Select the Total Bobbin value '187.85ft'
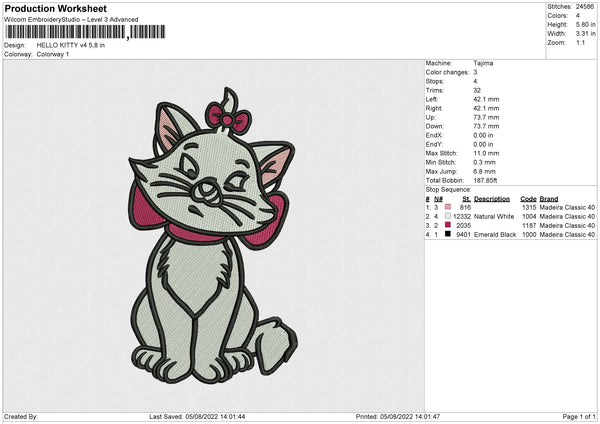This screenshot has height=424, width=600. 485,180
